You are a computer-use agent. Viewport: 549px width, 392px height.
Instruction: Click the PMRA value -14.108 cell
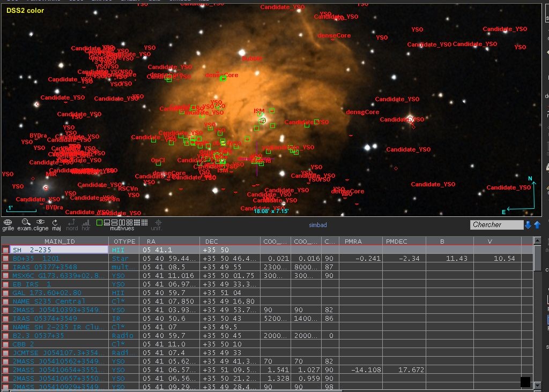pyautogui.click(x=366, y=370)
